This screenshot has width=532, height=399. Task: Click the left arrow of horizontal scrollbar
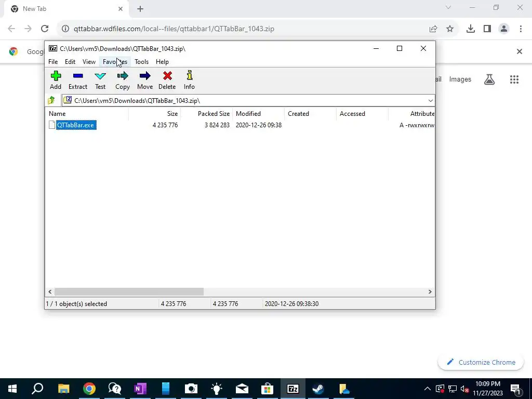[x=50, y=292]
